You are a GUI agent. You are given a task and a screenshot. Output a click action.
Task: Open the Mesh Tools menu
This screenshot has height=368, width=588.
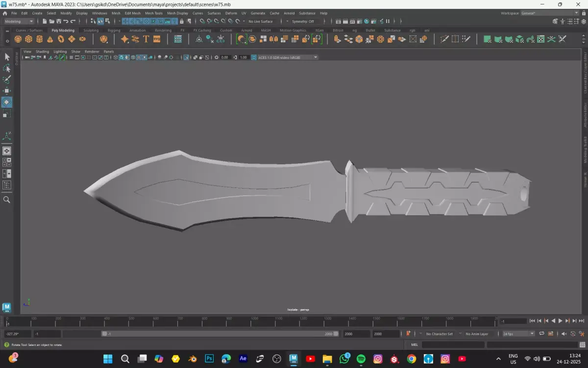(153, 13)
